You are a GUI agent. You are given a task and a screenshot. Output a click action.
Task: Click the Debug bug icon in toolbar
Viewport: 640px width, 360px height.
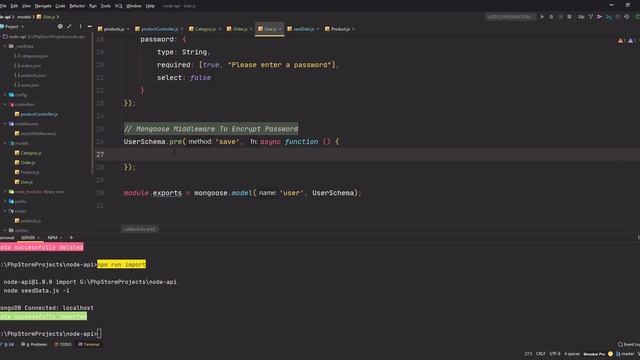tap(551, 17)
